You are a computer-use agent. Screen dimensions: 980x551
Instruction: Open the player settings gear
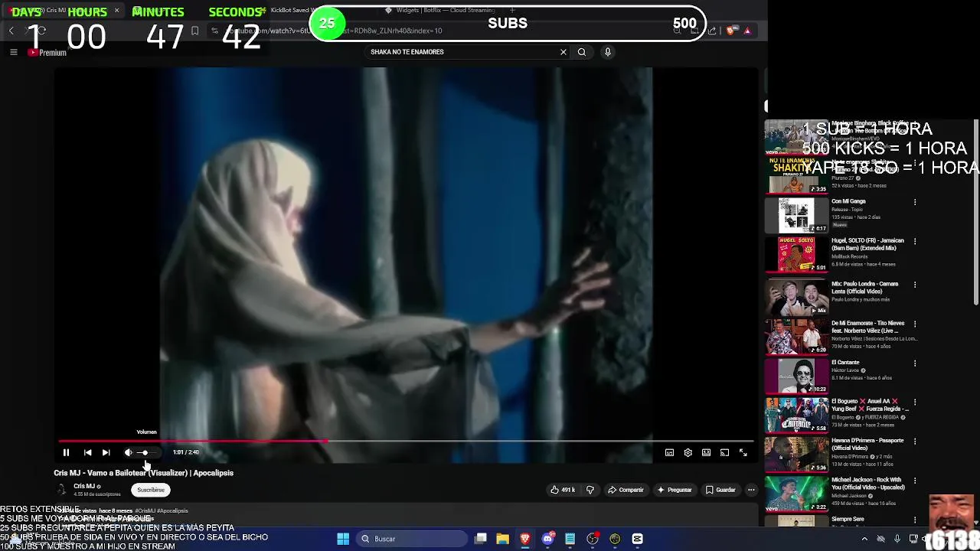(x=688, y=452)
